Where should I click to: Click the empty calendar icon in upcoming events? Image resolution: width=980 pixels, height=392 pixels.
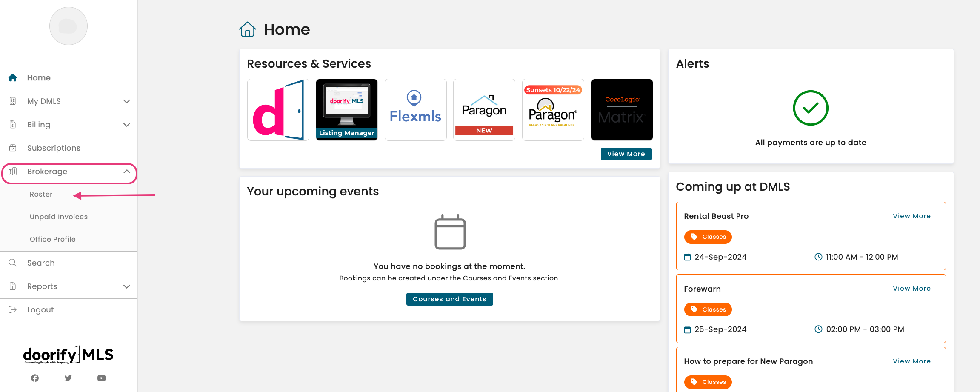(450, 232)
